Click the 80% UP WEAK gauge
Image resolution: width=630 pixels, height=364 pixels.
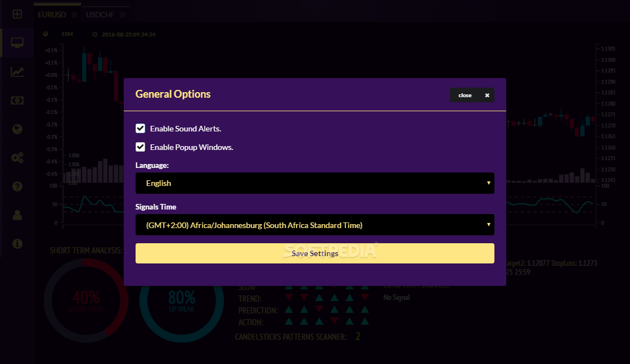click(x=182, y=301)
